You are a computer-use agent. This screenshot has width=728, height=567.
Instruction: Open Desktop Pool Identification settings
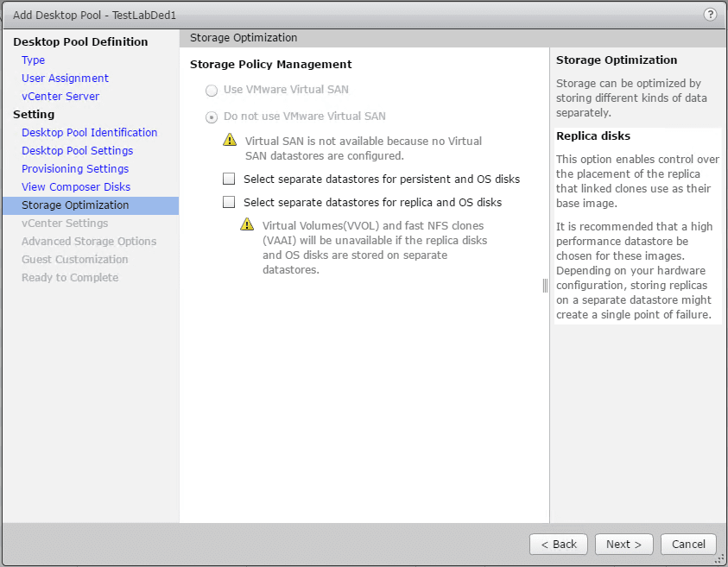pyautogui.click(x=89, y=133)
